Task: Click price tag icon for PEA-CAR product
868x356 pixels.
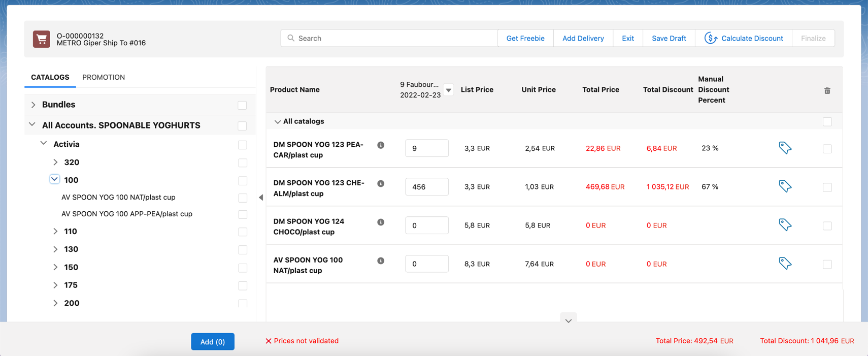Action: tap(785, 148)
